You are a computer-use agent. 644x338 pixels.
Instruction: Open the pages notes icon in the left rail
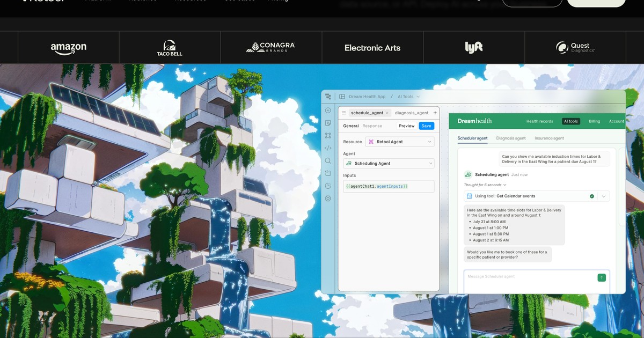click(328, 123)
